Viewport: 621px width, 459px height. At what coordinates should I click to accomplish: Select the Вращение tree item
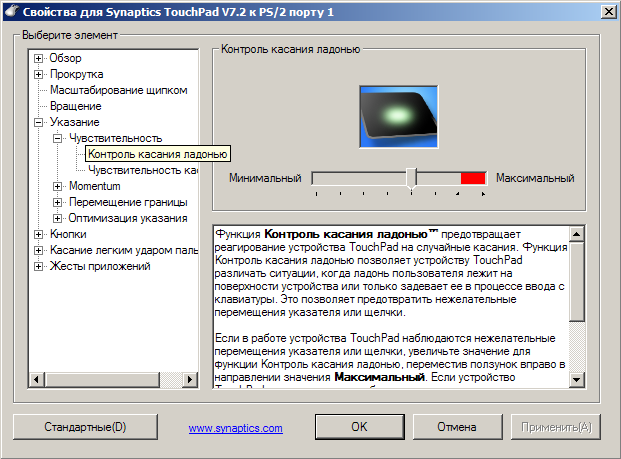[x=76, y=106]
